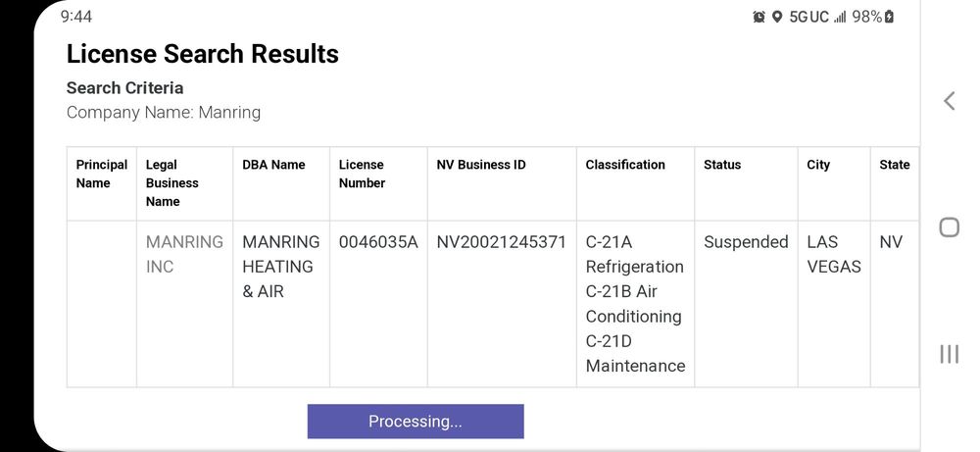The width and height of the screenshot is (980, 452).
Task: Open the MANRING INC legal name link
Action: [x=184, y=254]
